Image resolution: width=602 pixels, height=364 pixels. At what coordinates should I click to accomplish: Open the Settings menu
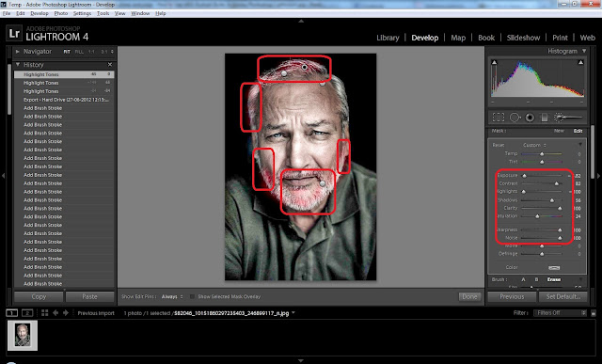click(82, 13)
